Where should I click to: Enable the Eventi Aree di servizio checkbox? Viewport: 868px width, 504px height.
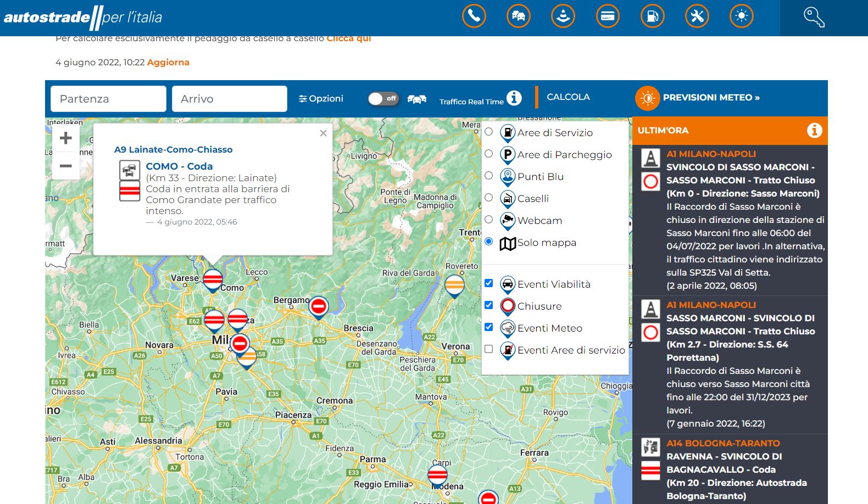(x=488, y=349)
